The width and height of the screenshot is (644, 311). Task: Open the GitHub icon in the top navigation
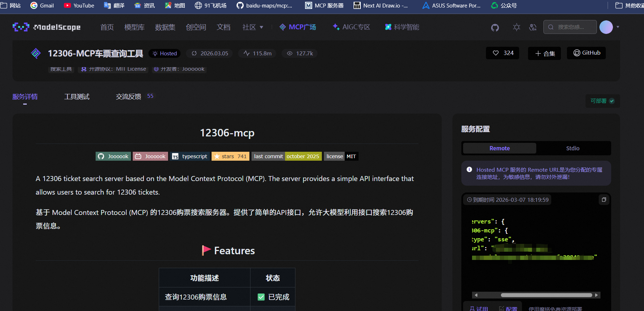click(x=495, y=27)
